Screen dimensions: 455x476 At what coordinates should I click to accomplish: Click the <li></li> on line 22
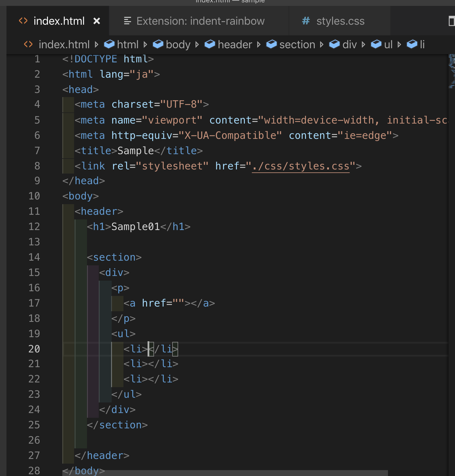pos(151,379)
